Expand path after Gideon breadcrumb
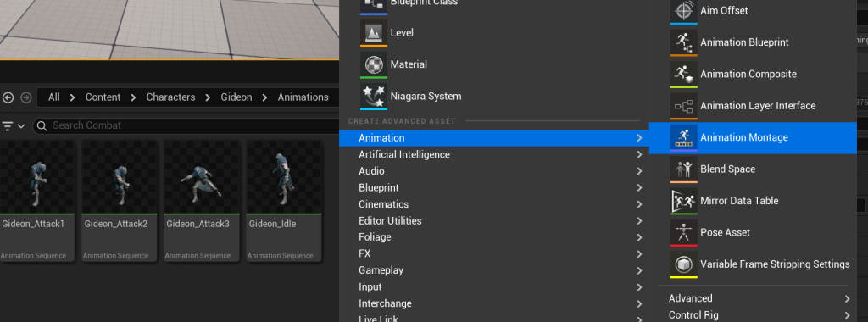868x322 pixels. click(x=264, y=97)
